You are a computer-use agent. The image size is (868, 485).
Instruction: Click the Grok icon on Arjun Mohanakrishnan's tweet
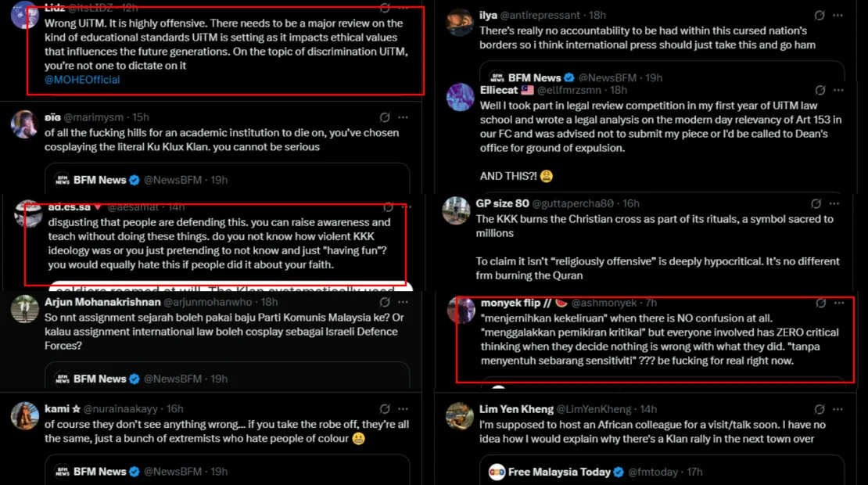click(x=385, y=302)
